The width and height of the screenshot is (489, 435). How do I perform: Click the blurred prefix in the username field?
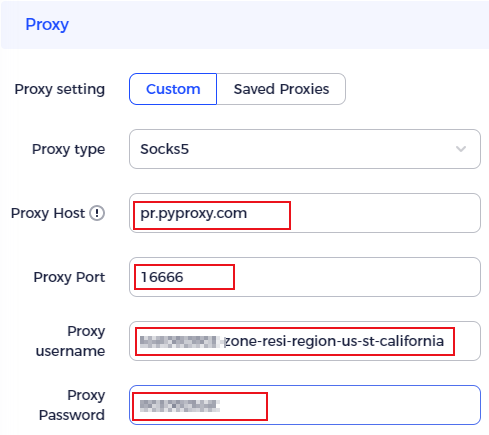(x=182, y=342)
